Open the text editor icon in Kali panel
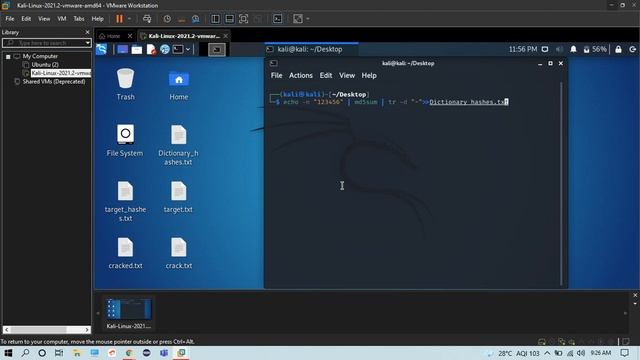The image size is (640, 360). (x=151, y=49)
